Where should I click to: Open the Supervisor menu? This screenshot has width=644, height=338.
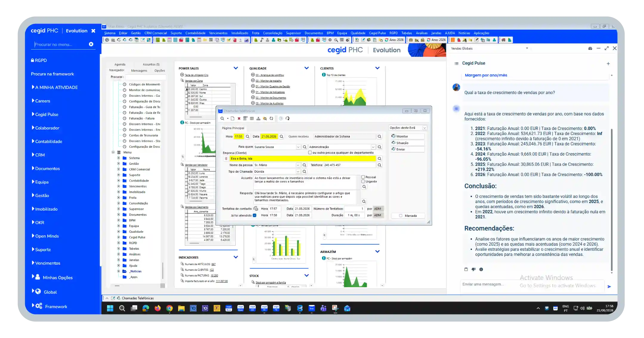293,33
